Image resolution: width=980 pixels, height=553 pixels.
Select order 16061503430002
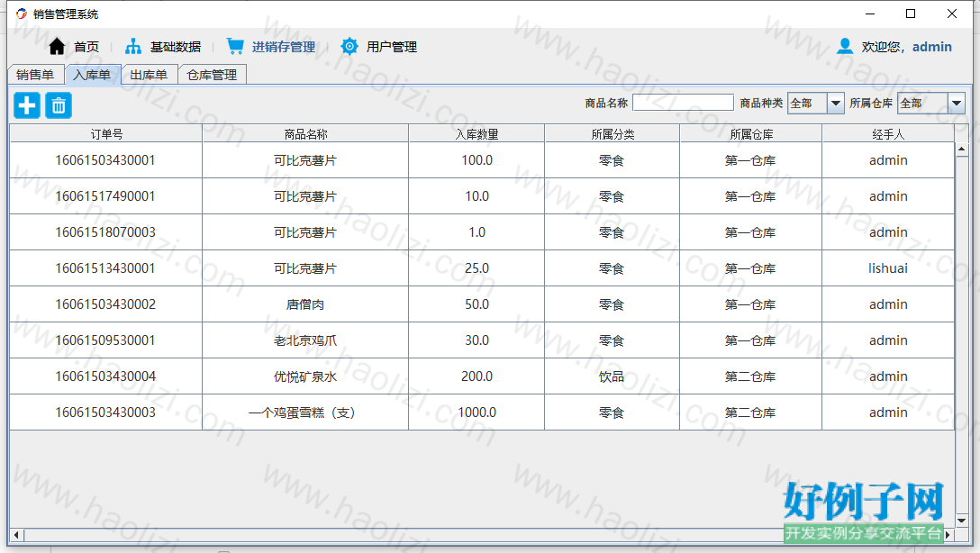pos(105,304)
